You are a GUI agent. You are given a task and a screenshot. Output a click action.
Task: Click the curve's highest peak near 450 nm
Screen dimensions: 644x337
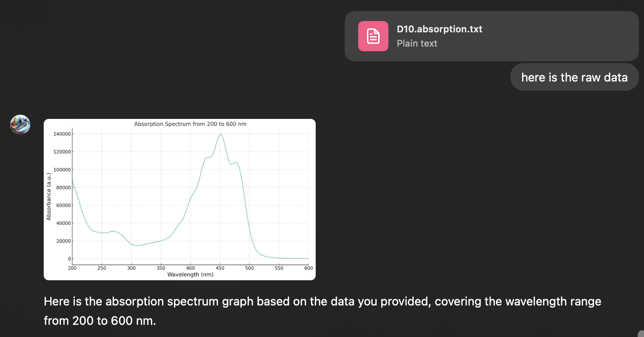click(x=220, y=134)
